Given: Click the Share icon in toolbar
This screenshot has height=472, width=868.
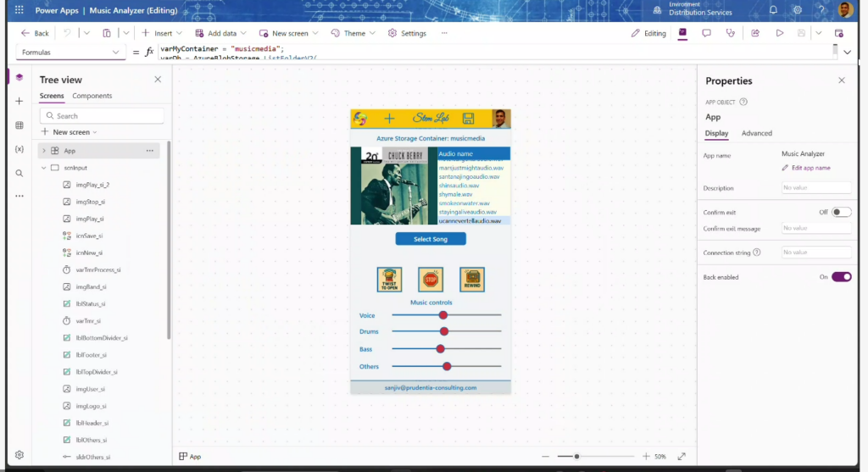Looking at the screenshot, I should click(x=754, y=33).
